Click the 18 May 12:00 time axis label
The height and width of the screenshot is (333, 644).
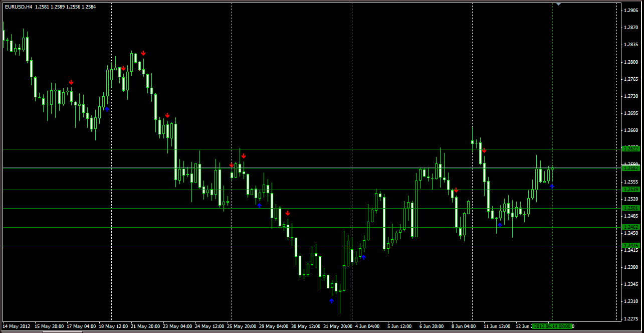(113, 326)
